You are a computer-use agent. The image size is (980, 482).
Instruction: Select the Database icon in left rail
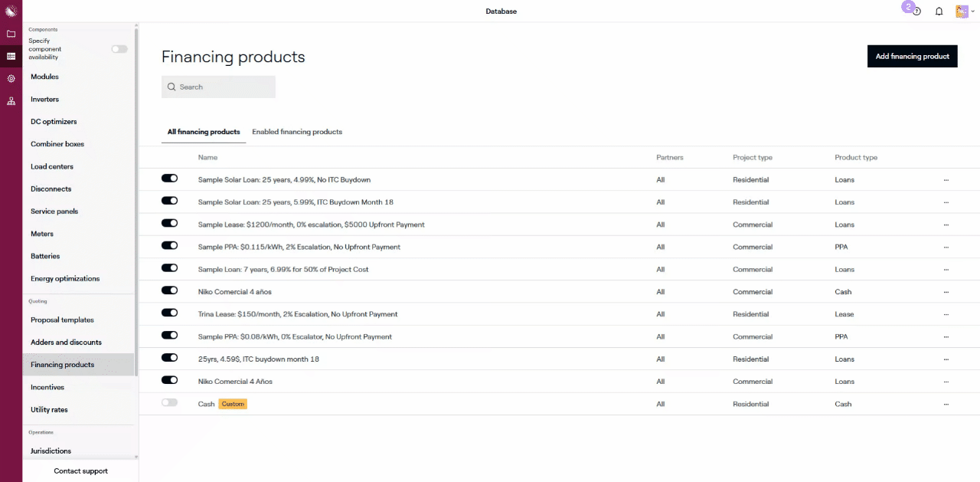click(x=11, y=56)
